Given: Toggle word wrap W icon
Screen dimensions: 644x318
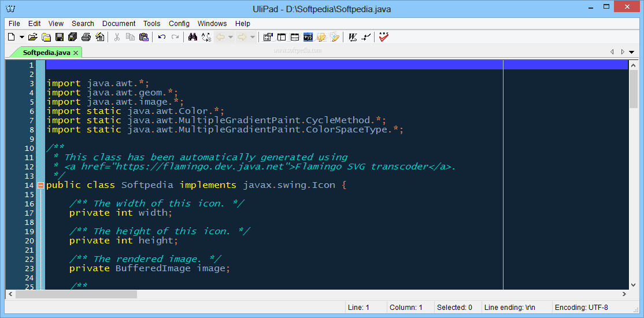Looking at the screenshot, I should point(353,37).
